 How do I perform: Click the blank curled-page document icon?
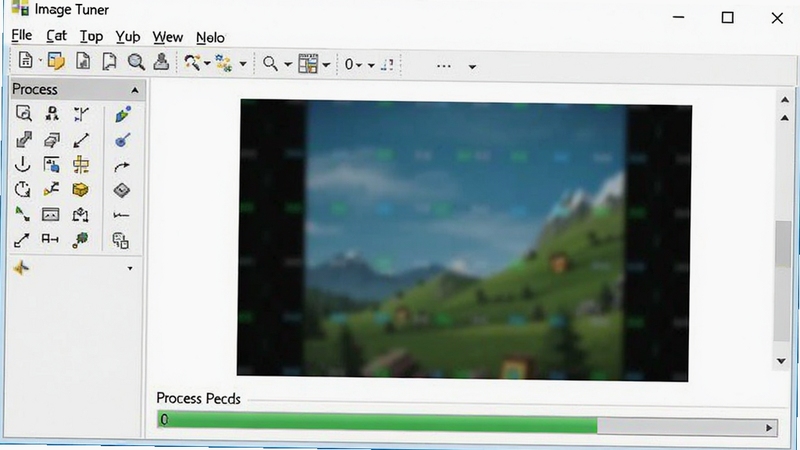tap(109, 61)
